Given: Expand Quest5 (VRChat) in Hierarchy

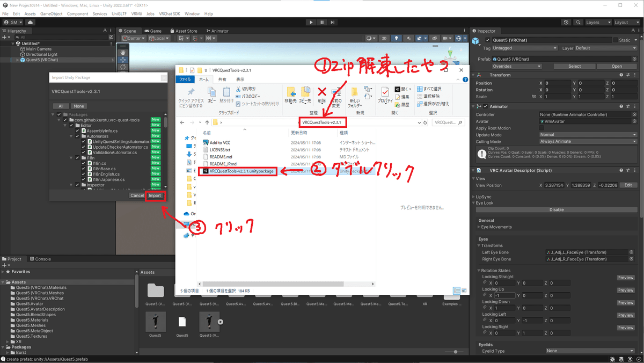Looking at the screenshot, I should pos(18,60).
